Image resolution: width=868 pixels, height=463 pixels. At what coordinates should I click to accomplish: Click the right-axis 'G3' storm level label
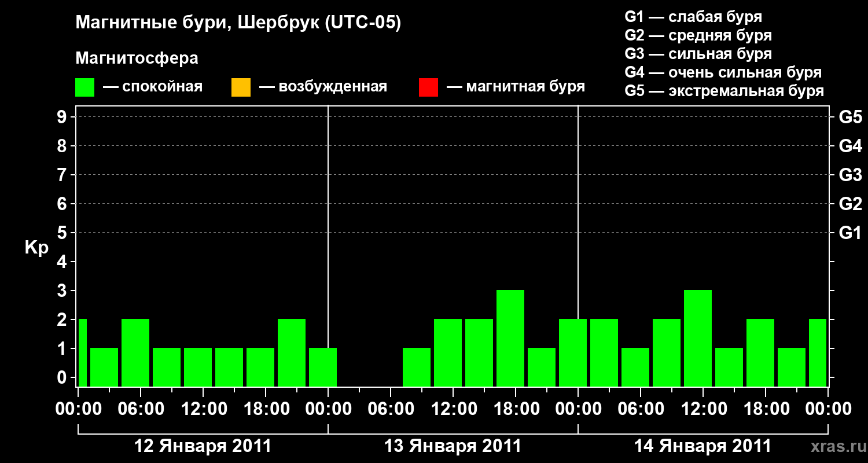point(851,175)
